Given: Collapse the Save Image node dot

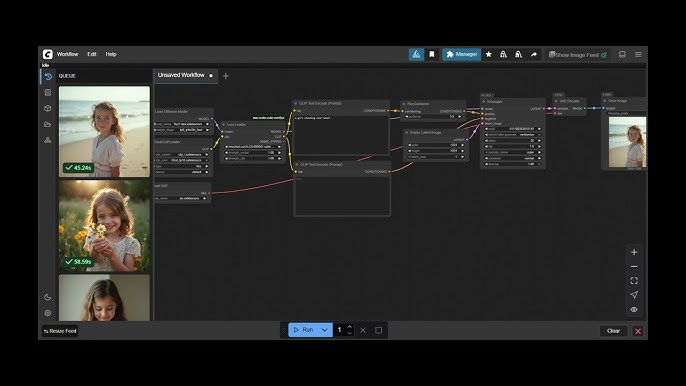Looking at the screenshot, I should pos(605,101).
